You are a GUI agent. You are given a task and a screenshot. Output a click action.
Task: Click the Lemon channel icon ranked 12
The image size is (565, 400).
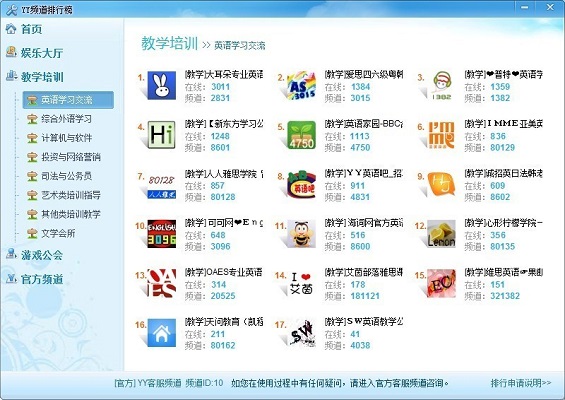(441, 234)
